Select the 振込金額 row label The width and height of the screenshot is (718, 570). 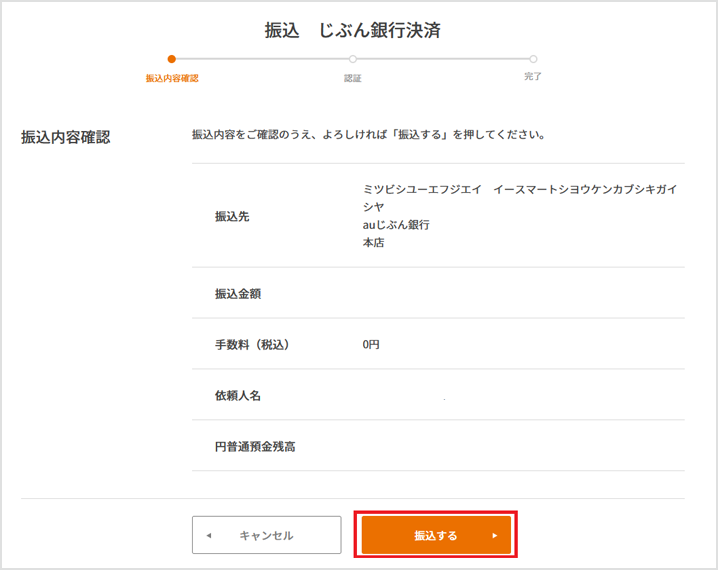pyautogui.click(x=238, y=293)
